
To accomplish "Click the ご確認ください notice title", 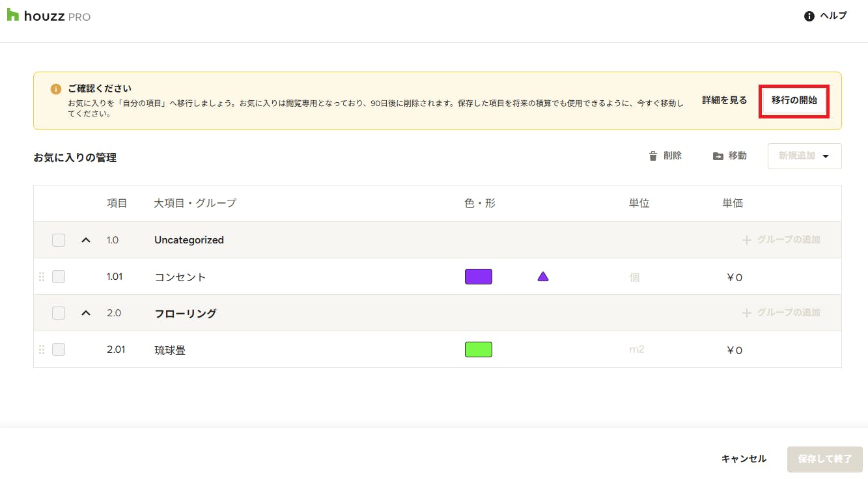I will click(x=100, y=89).
